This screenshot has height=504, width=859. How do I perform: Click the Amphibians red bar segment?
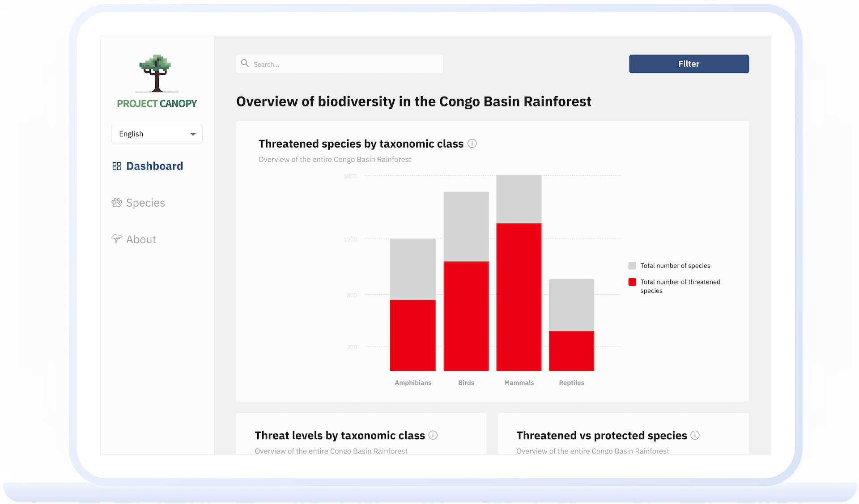(x=413, y=335)
